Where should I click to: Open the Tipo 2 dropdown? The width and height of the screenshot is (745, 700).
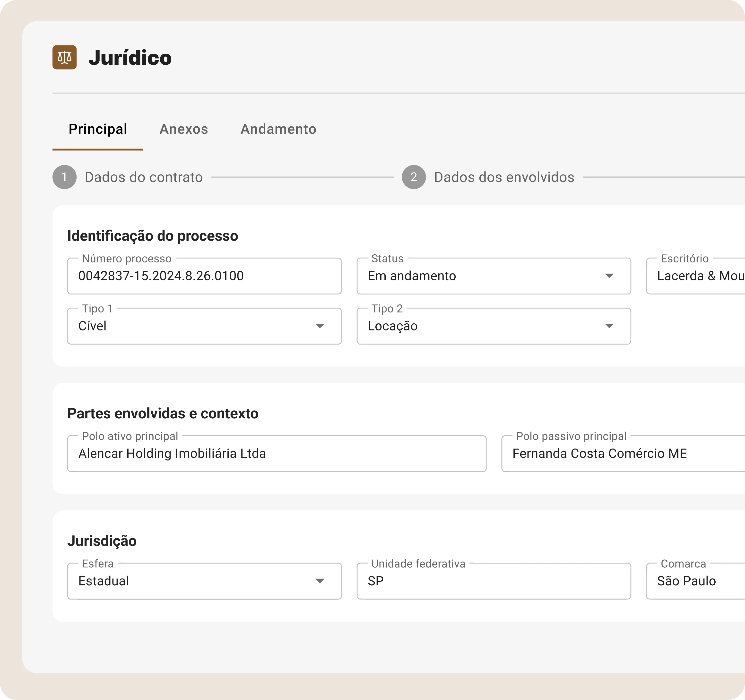click(x=494, y=326)
